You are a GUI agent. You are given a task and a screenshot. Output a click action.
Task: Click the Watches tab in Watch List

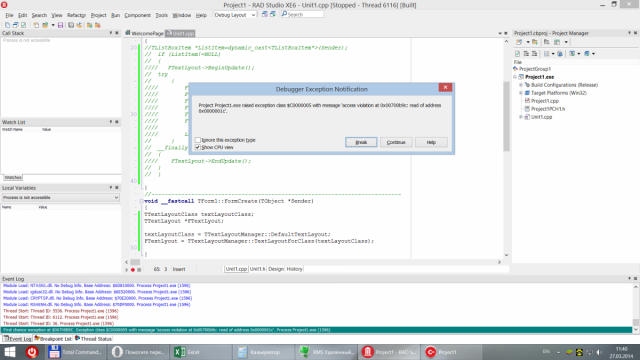tap(13, 178)
